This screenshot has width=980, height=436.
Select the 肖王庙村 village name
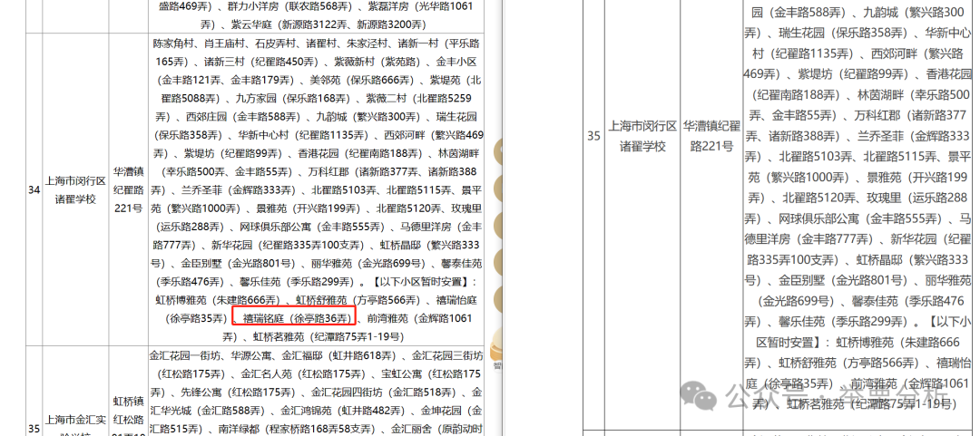[226, 44]
